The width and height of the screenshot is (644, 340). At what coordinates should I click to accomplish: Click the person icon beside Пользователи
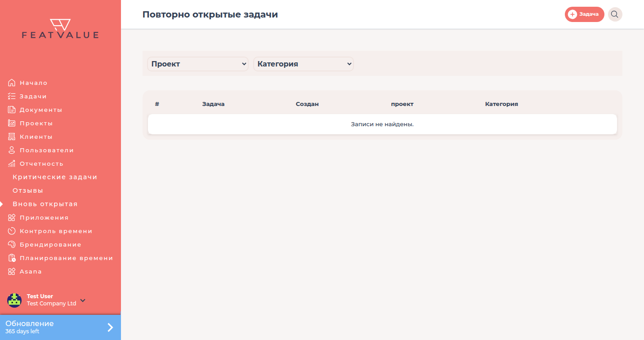[12, 150]
